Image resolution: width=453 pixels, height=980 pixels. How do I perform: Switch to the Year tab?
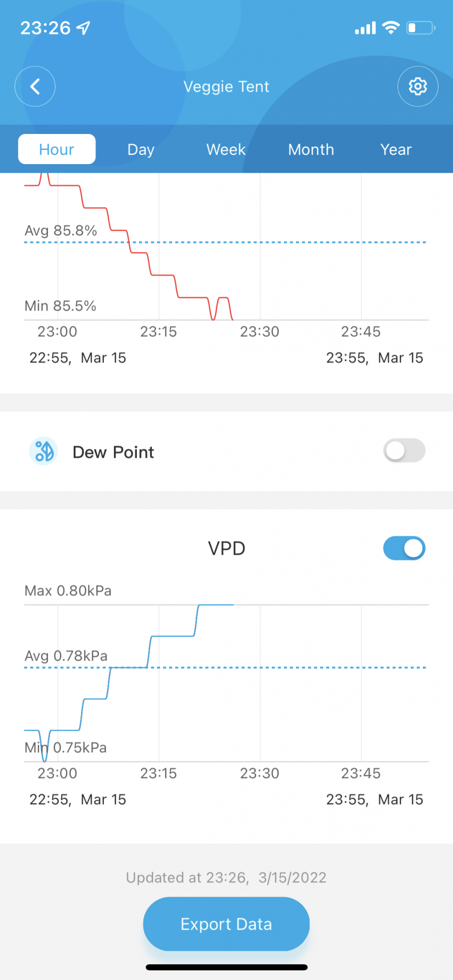(x=396, y=149)
